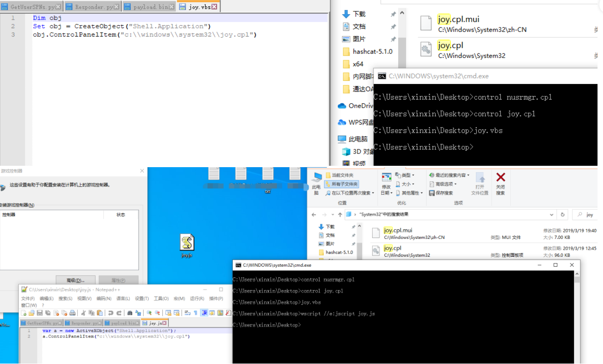Screen dimensions: 603x364
Task: Switch to GetUserSPNs.py tab in top Notepad++
Action: (x=31, y=7)
